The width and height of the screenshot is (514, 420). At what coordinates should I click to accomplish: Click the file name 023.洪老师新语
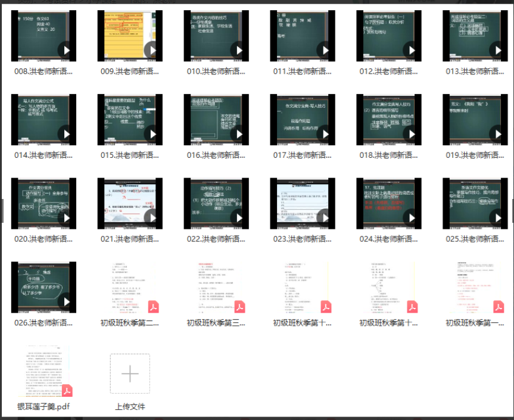(x=303, y=239)
